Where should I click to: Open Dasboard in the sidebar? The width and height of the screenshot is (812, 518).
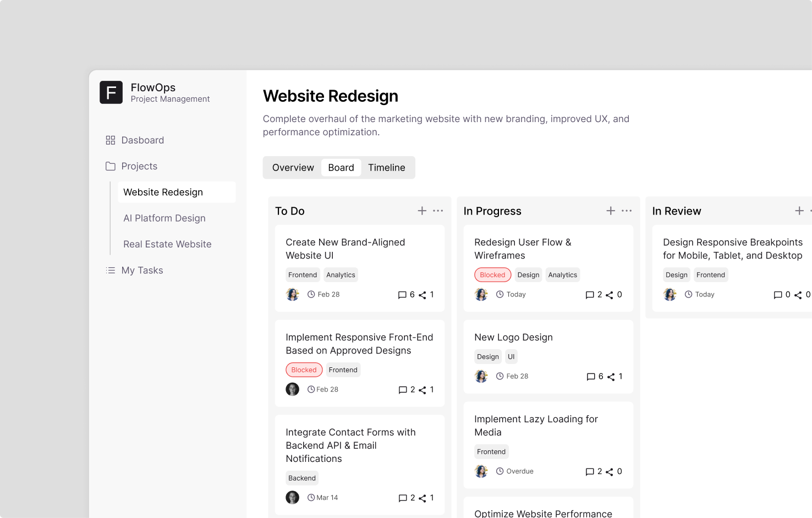click(142, 140)
